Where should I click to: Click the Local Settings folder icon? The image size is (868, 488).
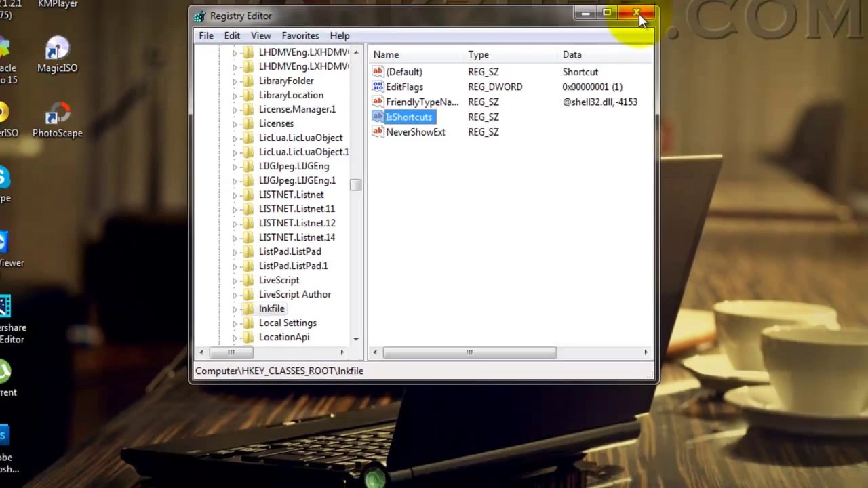point(248,323)
